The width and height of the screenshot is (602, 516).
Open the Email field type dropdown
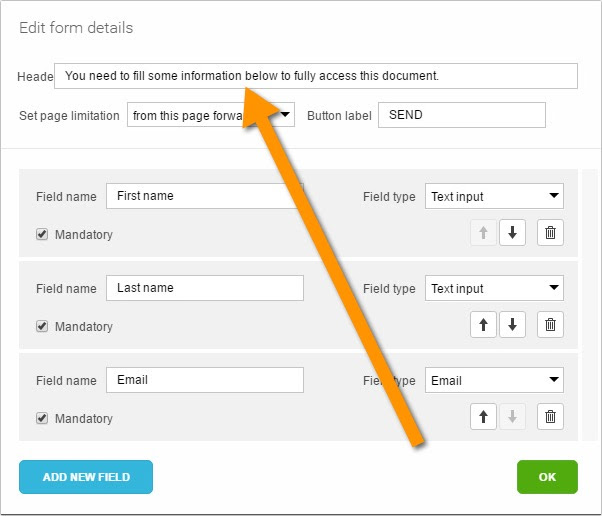[494, 380]
